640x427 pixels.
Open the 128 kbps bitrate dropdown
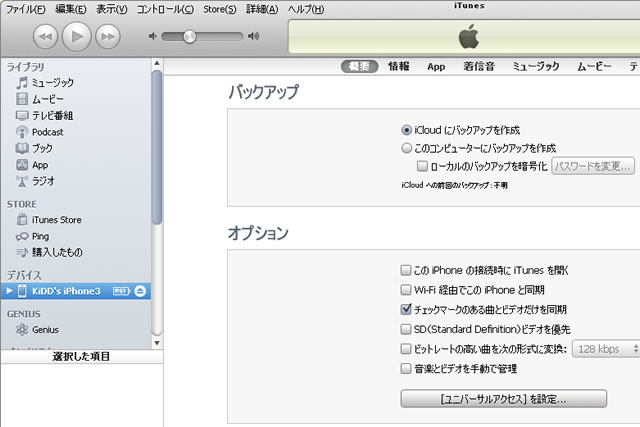(x=606, y=349)
